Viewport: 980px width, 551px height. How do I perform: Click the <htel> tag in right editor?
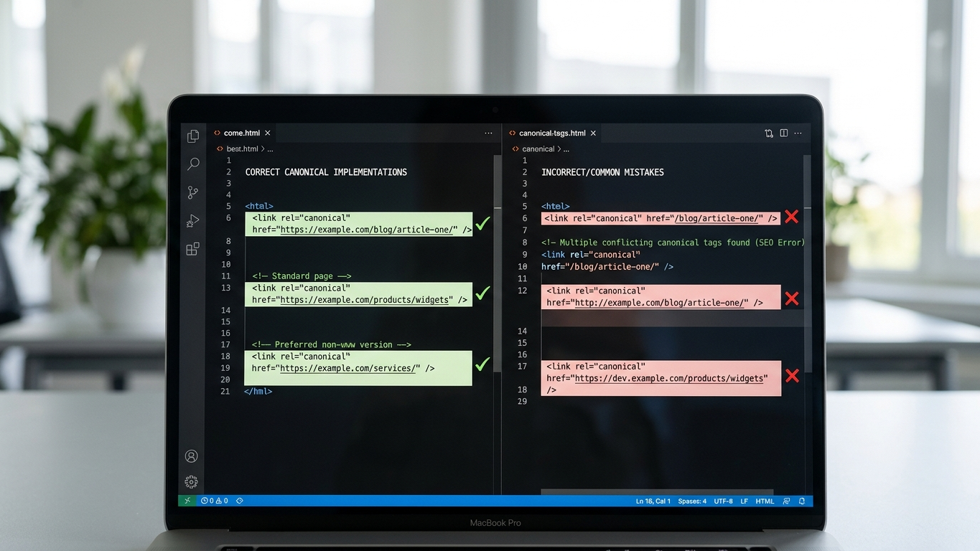click(556, 207)
